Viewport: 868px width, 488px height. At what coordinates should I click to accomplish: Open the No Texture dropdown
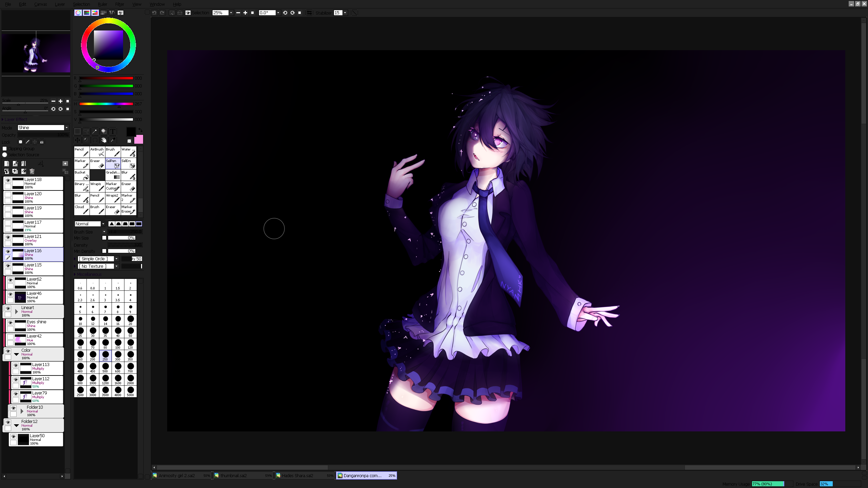[x=116, y=266]
